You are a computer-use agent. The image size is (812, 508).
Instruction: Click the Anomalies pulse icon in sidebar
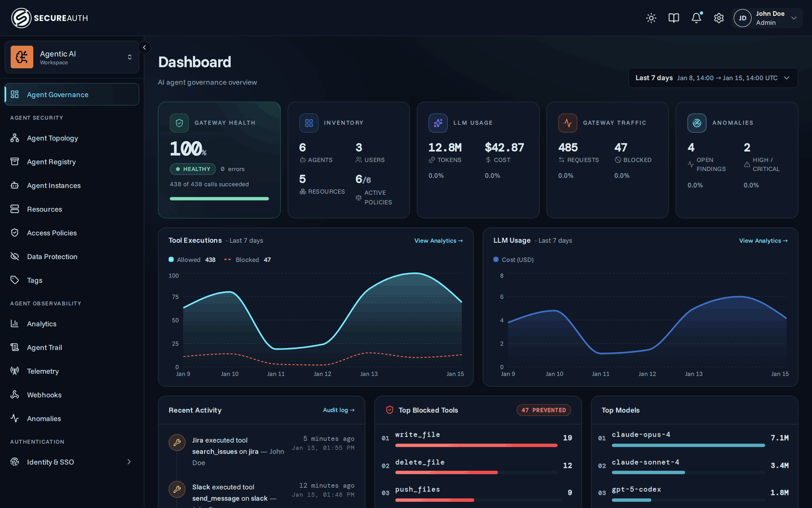coord(15,418)
